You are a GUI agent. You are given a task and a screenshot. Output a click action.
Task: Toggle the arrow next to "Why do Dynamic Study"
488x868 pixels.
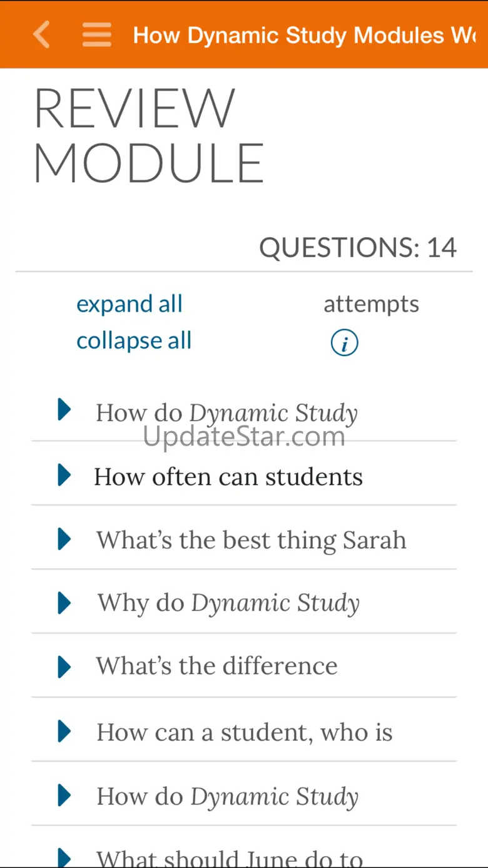(x=64, y=603)
